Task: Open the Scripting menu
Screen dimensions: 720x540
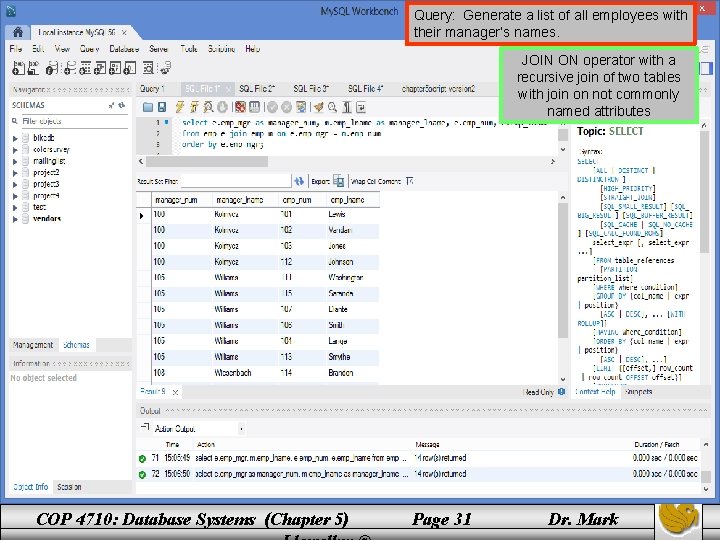Action: coord(221,49)
